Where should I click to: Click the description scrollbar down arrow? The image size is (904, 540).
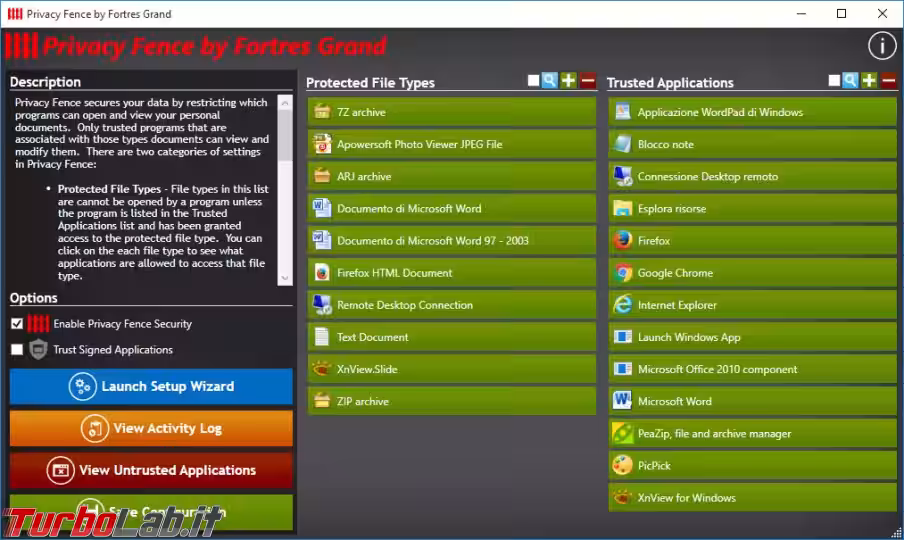pyautogui.click(x=285, y=278)
